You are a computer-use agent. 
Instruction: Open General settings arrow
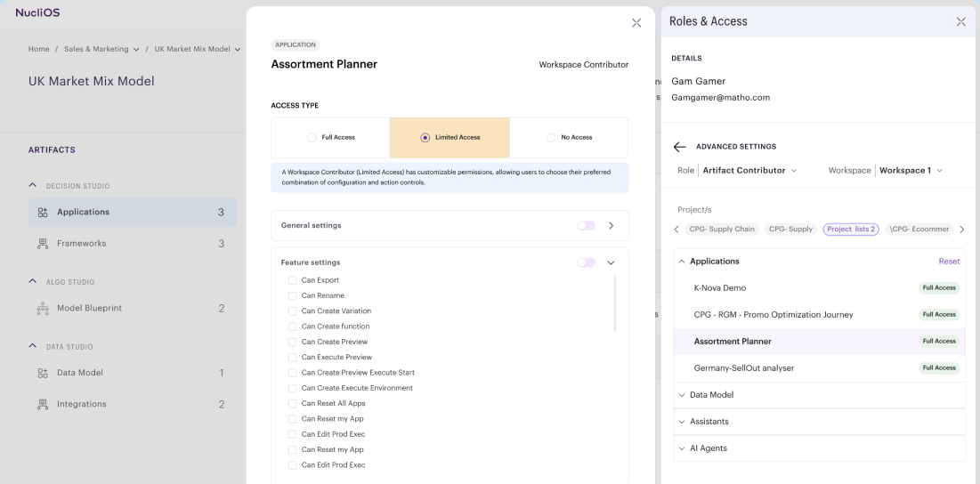pyautogui.click(x=611, y=225)
